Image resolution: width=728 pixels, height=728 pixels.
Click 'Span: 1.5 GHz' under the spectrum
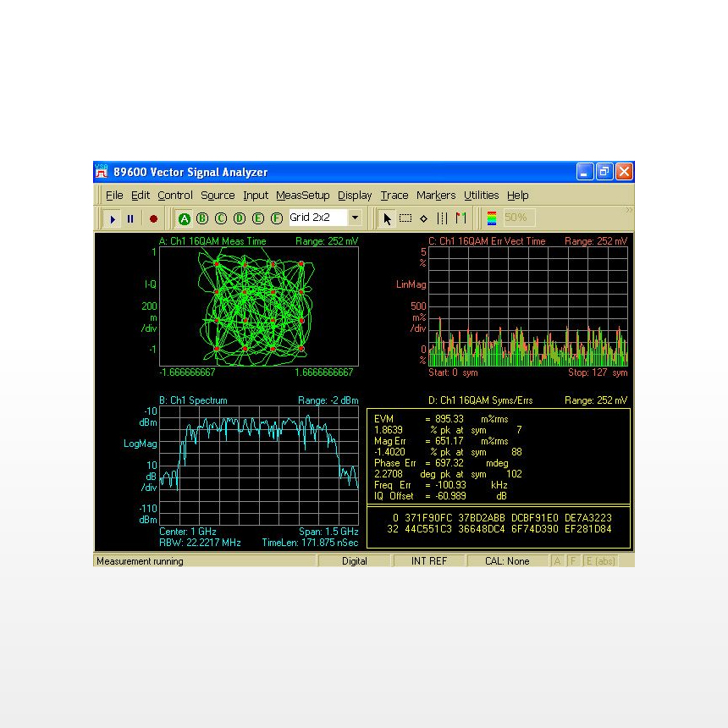point(328,532)
